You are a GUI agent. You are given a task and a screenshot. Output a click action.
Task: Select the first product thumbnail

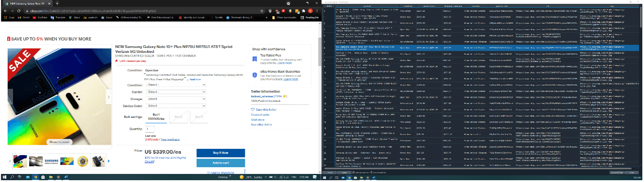click(x=20, y=160)
